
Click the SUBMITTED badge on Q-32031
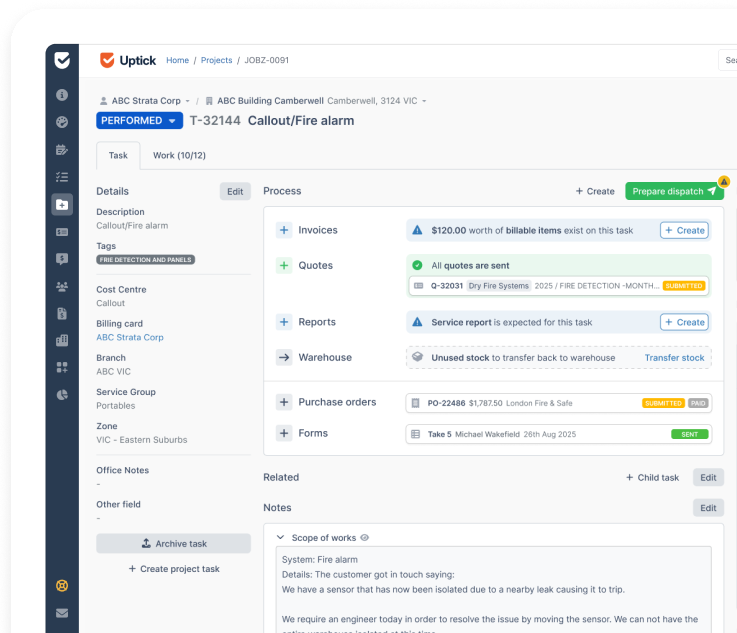pyautogui.click(x=684, y=286)
